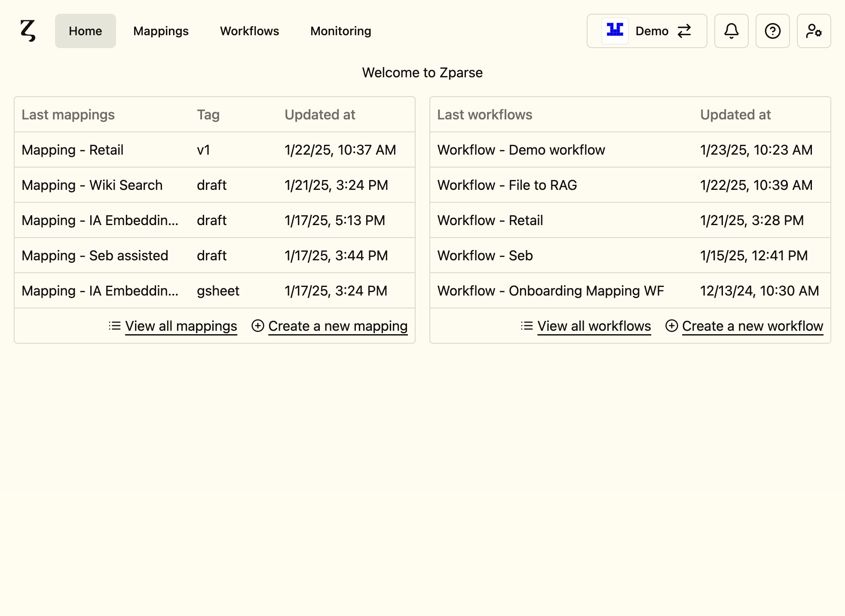The height and width of the screenshot is (616, 845).
Task: Click the Last workflows column header
Action: (x=484, y=115)
